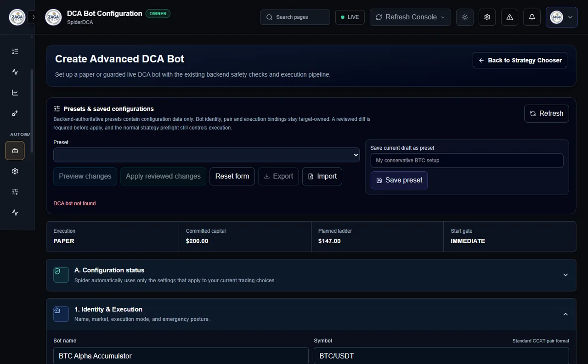The image size is (588, 364).
Task: Click the PAPER Execution value
Action: click(64, 241)
